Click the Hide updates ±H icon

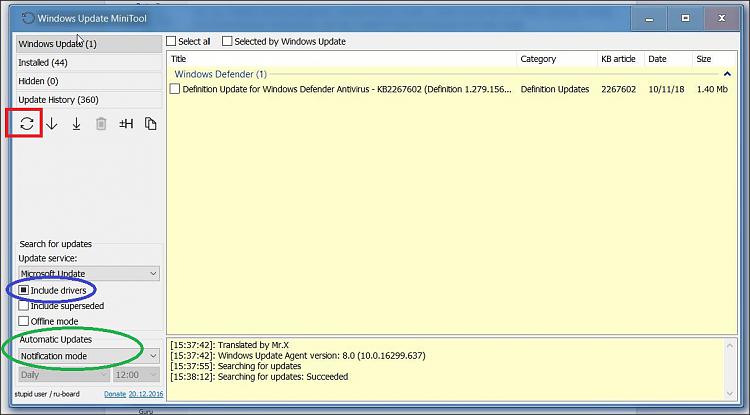126,124
